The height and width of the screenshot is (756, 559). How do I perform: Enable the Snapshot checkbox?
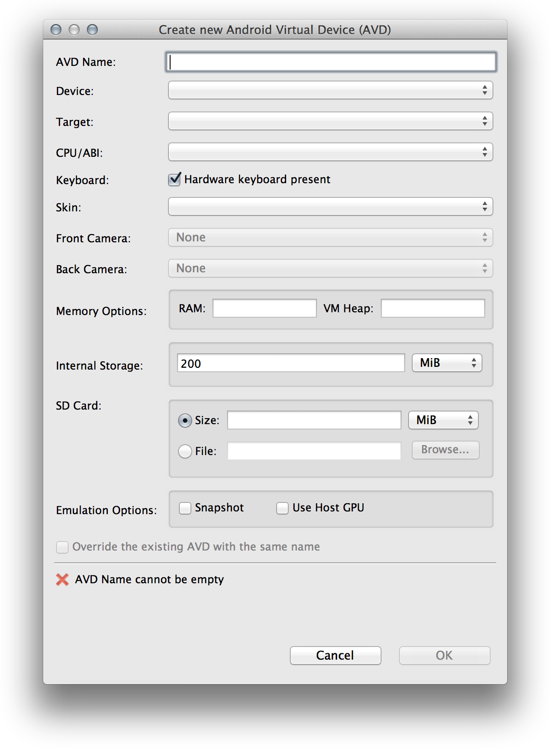point(185,508)
